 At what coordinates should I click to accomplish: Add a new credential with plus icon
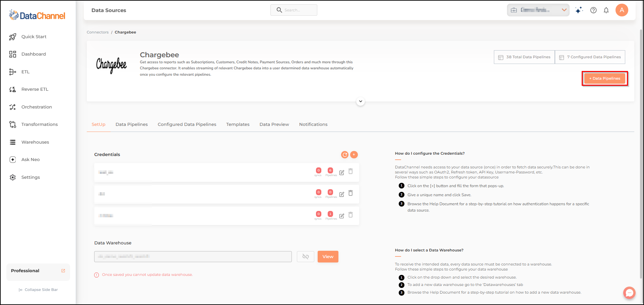click(354, 155)
